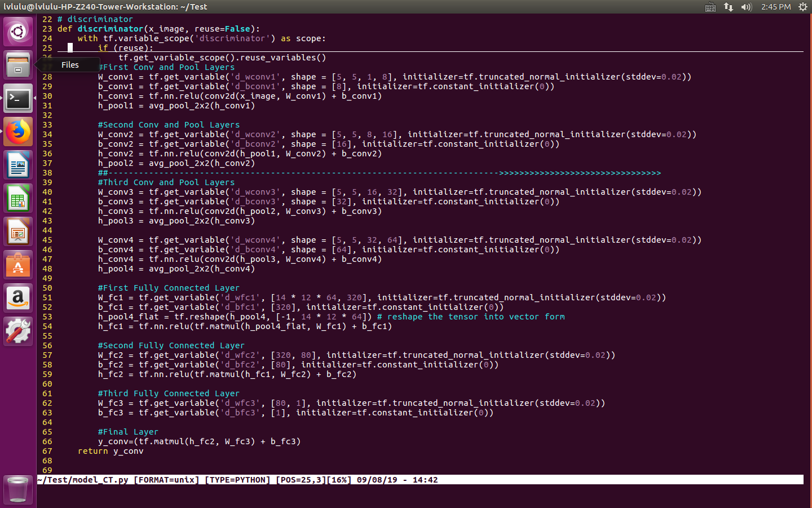The width and height of the screenshot is (812, 508).
Task: Click the h_fc2 relu matmul line
Action: click(227, 374)
